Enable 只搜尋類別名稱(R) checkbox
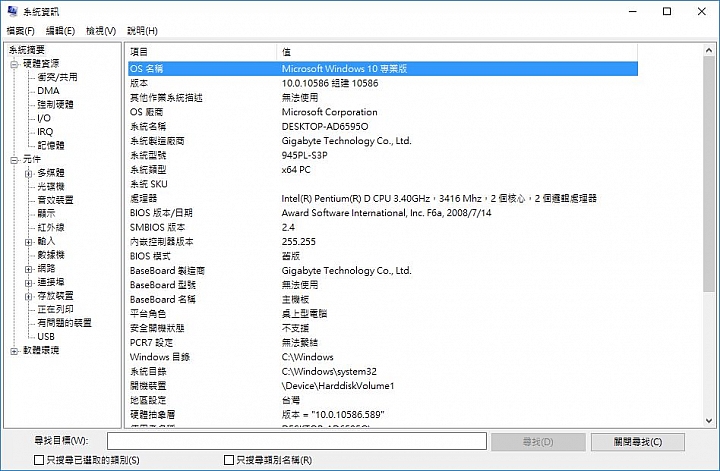 click(229, 460)
